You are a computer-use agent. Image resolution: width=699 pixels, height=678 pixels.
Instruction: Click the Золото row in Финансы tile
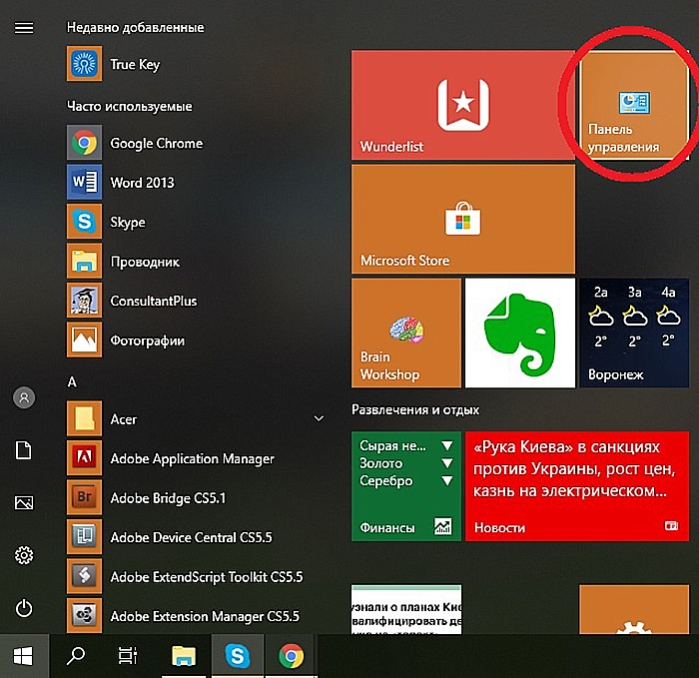[406, 463]
